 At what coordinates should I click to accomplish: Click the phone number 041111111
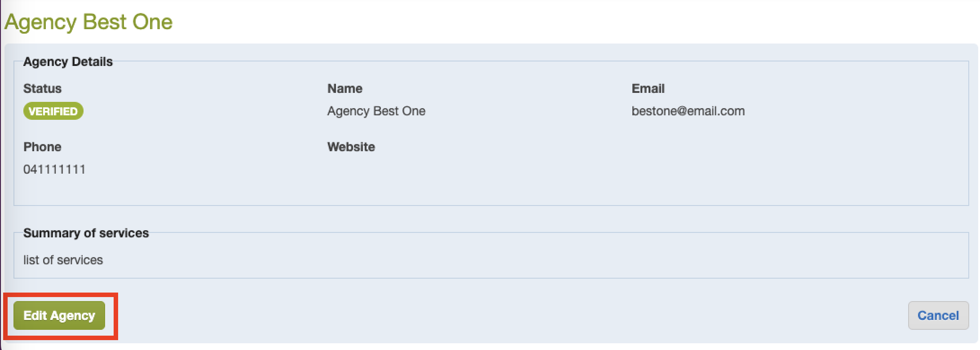(54, 170)
